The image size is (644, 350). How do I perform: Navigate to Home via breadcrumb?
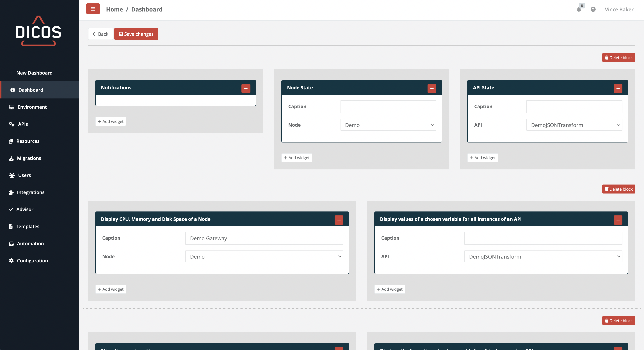coord(114,9)
